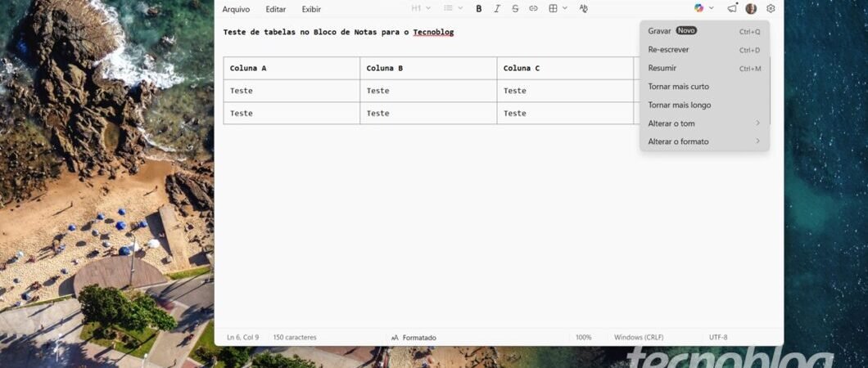This screenshot has width=868, height=368.
Task: Click Windows (CRLF) line ending indicator
Action: click(638, 337)
